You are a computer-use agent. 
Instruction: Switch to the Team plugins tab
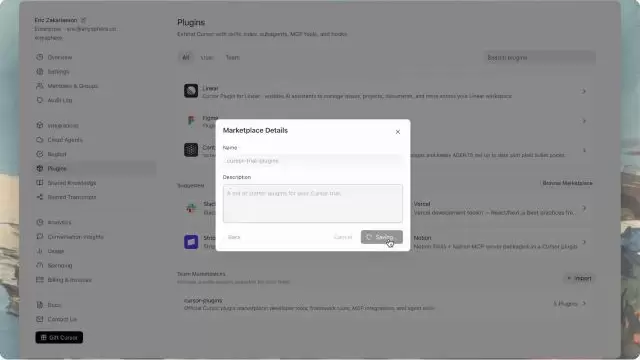coord(233,58)
